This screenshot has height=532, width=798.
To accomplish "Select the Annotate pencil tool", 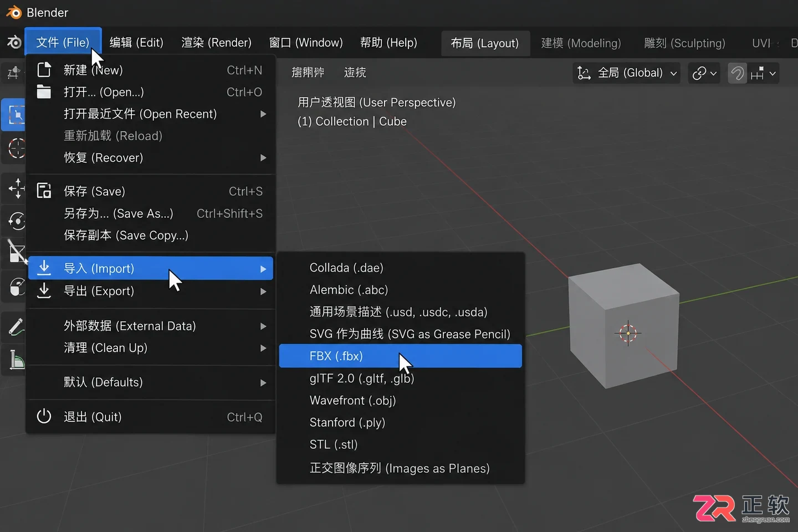I will (x=17, y=327).
